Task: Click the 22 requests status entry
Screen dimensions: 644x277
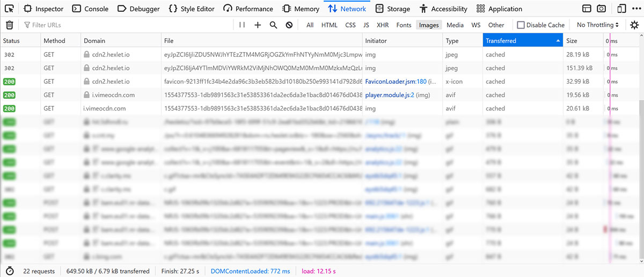Action: pyautogui.click(x=39, y=271)
